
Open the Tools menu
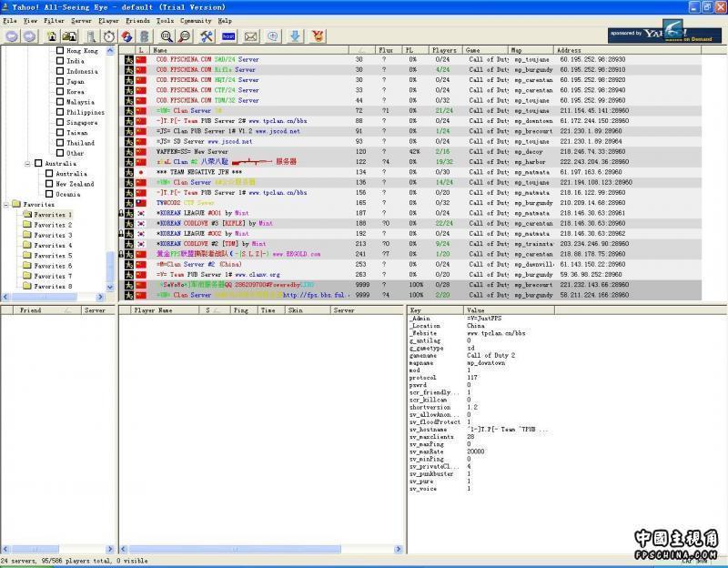[165, 21]
